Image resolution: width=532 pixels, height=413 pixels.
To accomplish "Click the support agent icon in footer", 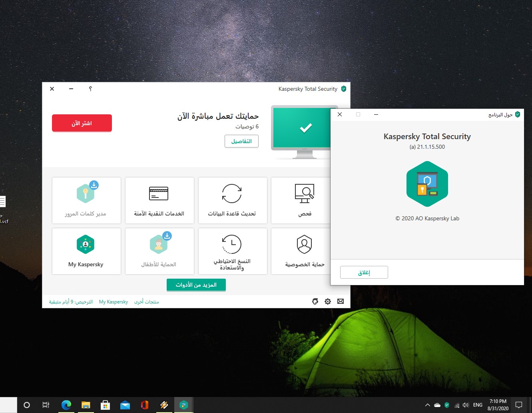I will [315, 301].
